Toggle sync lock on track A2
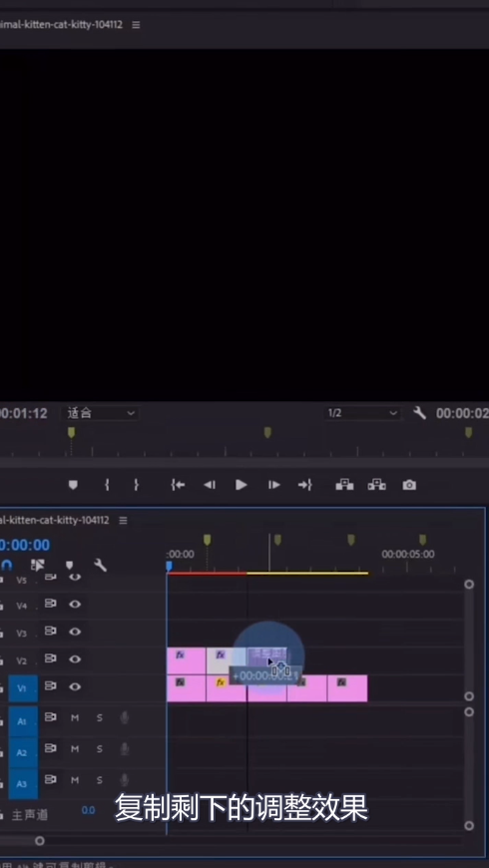Screen dimensions: 489x868 click(x=51, y=748)
